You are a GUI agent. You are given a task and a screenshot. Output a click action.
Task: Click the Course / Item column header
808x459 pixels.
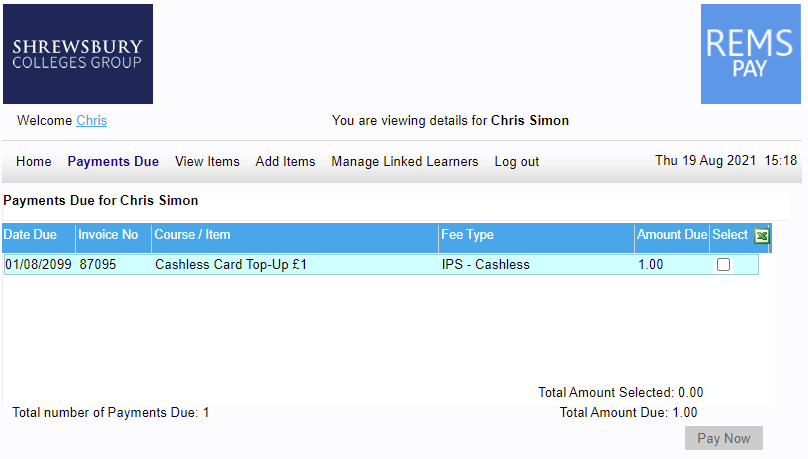click(x=192, y=235)
